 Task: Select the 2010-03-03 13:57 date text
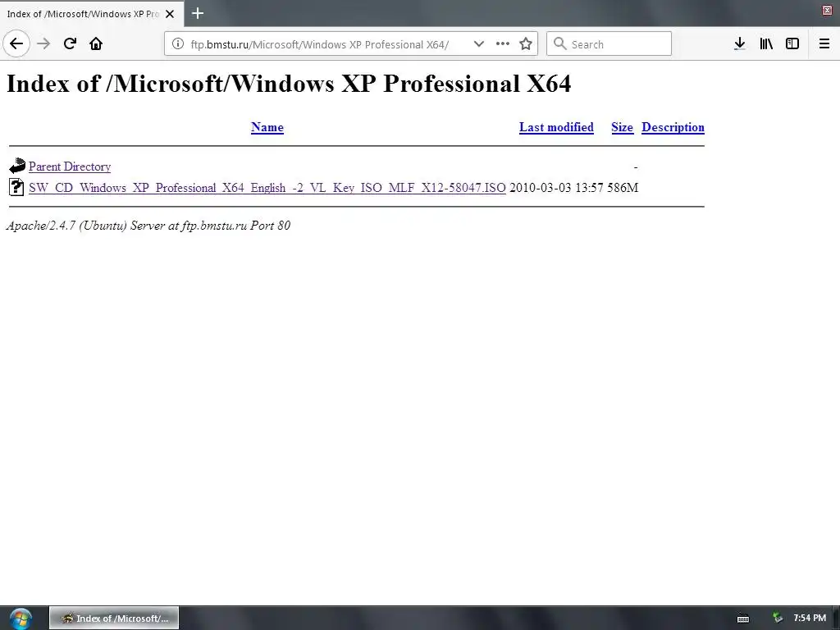coord(556,188)
